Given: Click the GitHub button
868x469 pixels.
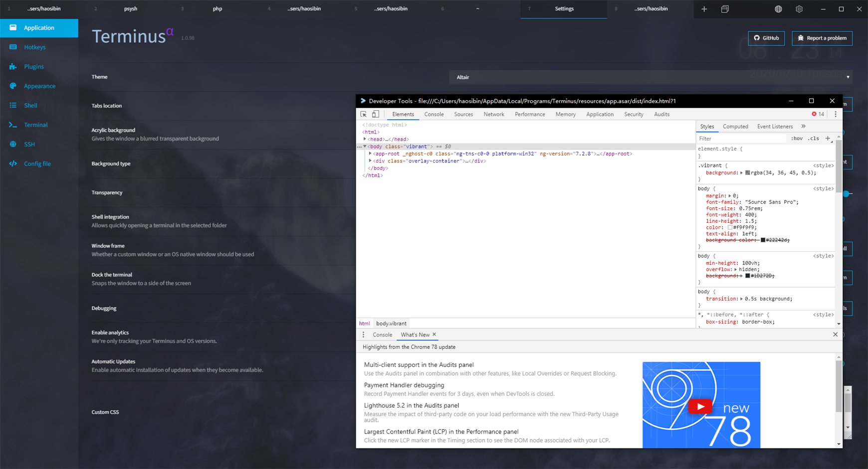Looking at the screenshot, I should click(766, 38).
